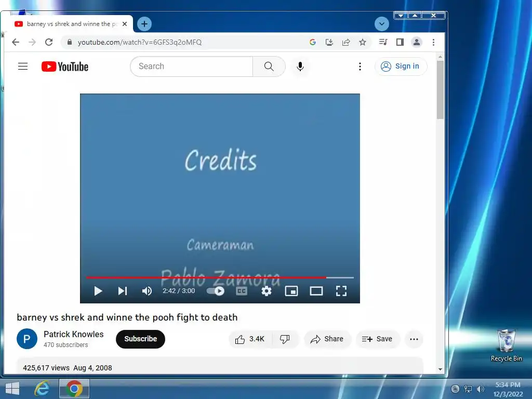The width and height of the screenshot is (532, 399).
Task: Open Patrick Knowles channel name link
Action: (74, 334)
